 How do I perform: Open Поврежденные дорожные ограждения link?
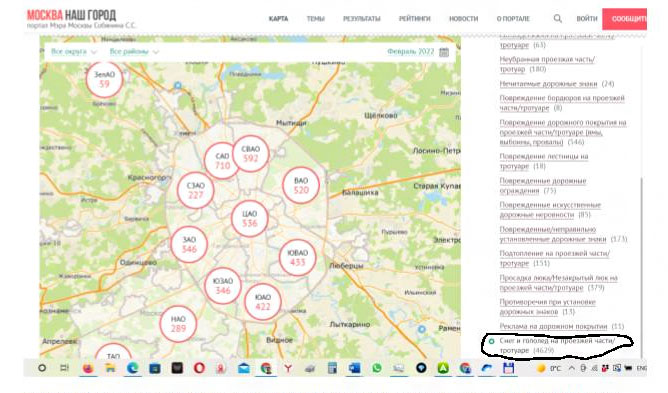click(543, 185)
